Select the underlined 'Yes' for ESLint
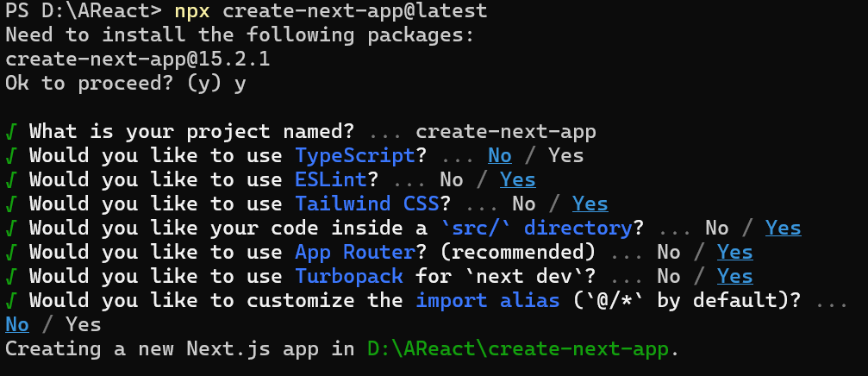The height and width of the screenshot is (376, 868). 518,180
